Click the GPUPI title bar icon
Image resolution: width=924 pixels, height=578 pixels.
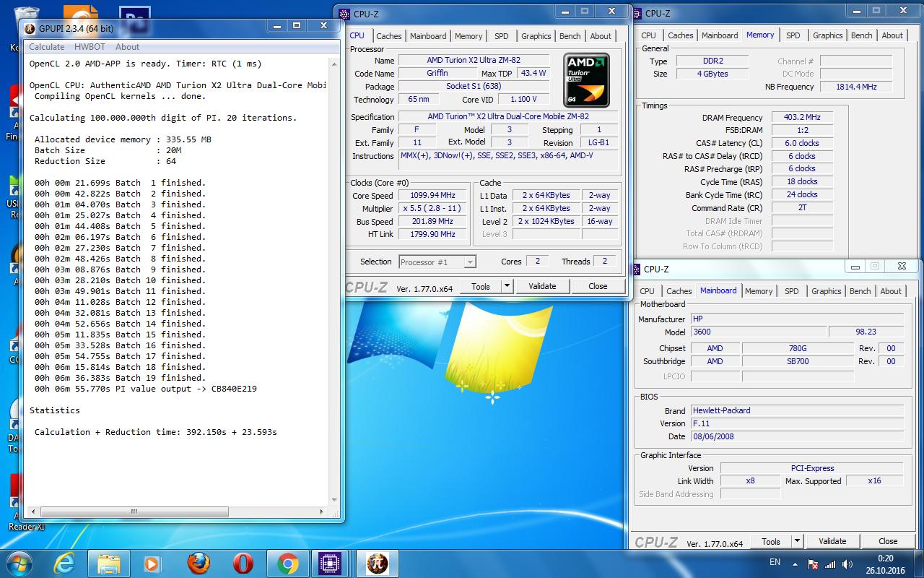(30, 28)
